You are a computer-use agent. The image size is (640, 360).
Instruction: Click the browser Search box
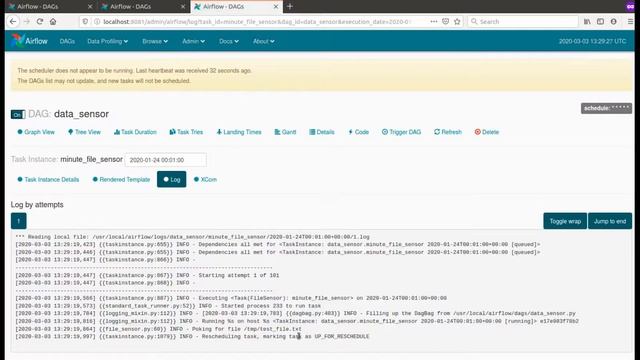[523, 22]
